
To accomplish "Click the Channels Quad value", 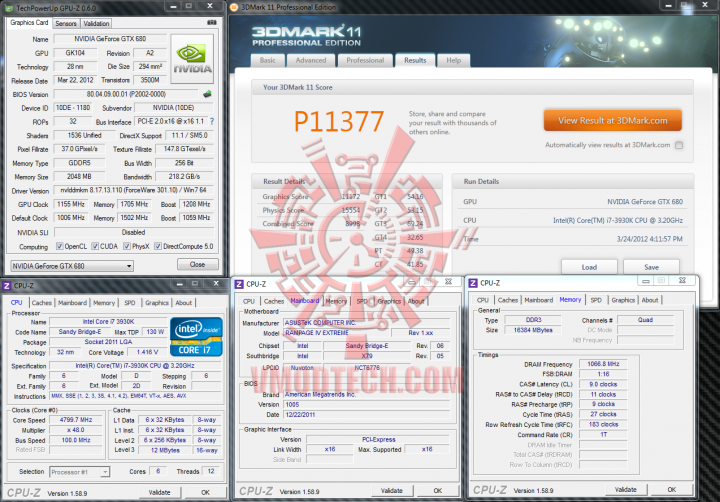I will click(x=645, y=320).
